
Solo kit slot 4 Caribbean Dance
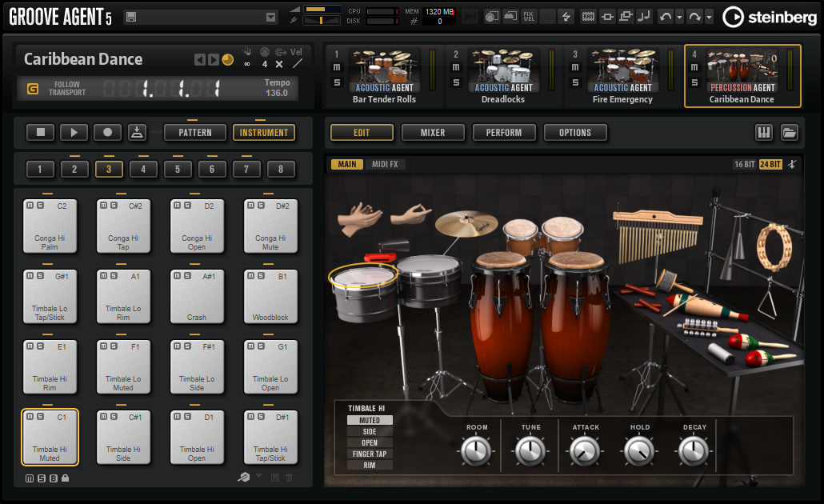(694, 82)
